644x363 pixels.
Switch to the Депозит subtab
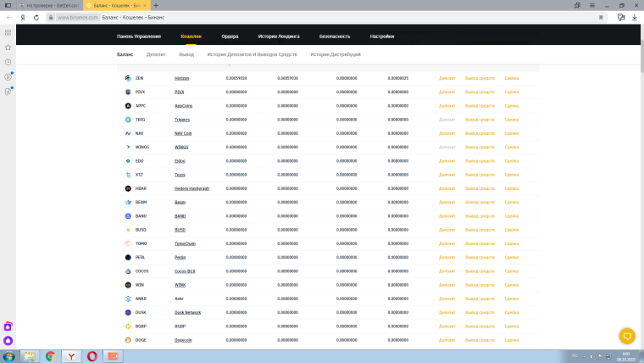click(156, 54)
